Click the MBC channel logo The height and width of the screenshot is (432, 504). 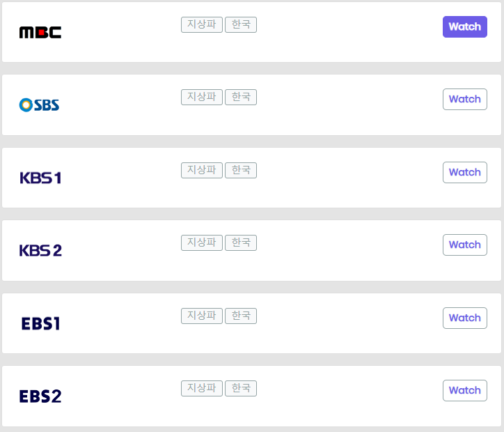coord(40,32)
